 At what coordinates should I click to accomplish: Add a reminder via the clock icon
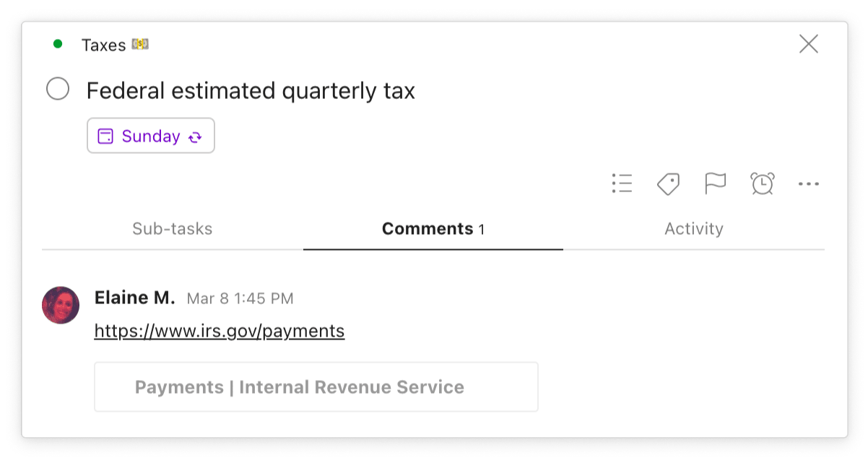tap(763, 183)
